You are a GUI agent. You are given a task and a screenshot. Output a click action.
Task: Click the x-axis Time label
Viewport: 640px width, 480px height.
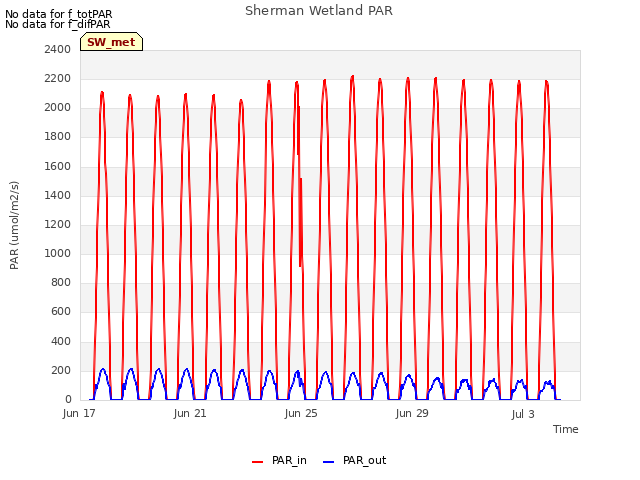(565, 429)
